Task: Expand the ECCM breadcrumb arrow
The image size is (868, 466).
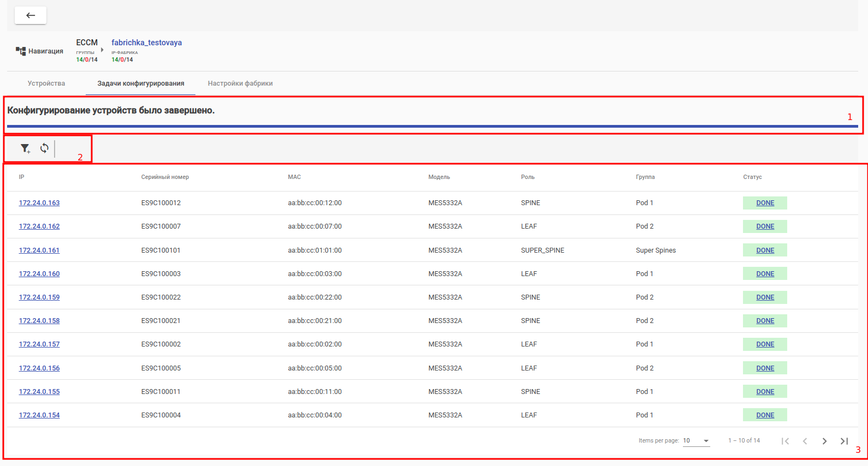Action: coord(102,50)
